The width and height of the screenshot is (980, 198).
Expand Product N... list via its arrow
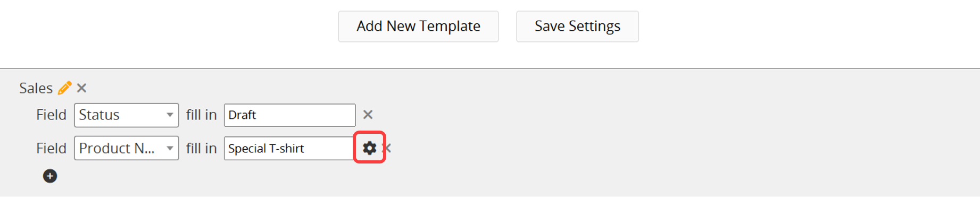click(x=170, y=148)
